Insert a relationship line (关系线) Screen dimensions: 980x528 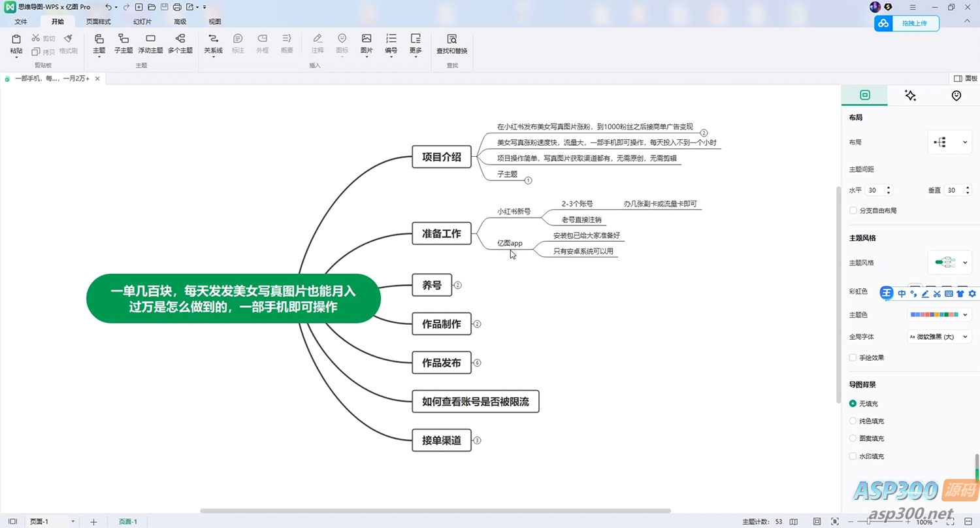(213, 43)
